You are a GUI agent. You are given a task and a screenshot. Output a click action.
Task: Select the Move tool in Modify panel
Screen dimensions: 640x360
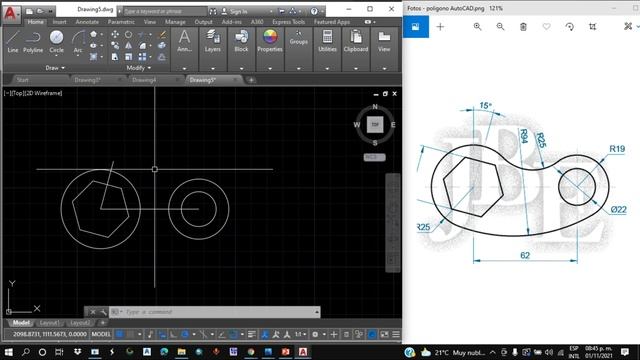coord(115,35)
